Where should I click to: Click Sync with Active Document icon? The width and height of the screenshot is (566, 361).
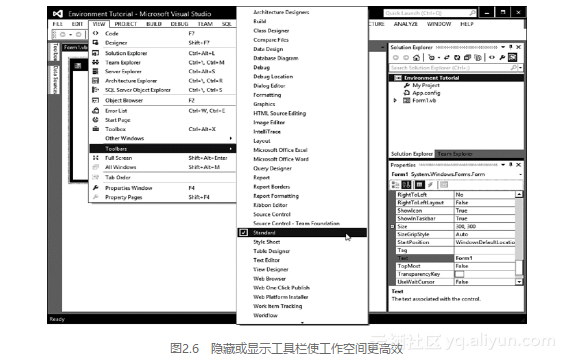447,57
